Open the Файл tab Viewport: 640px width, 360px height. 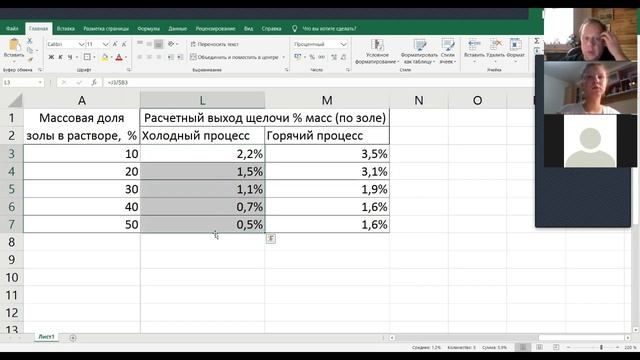[x=12, y=29]
